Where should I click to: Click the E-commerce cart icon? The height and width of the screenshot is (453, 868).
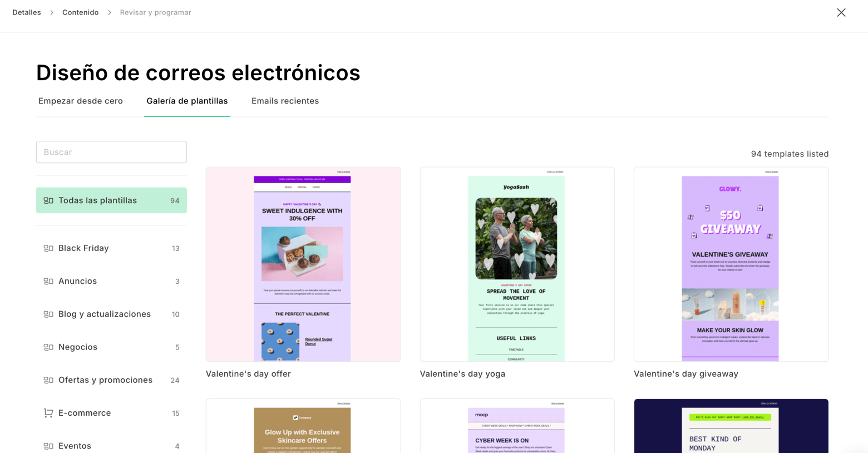pyautogui.click(x=48, y=413)
